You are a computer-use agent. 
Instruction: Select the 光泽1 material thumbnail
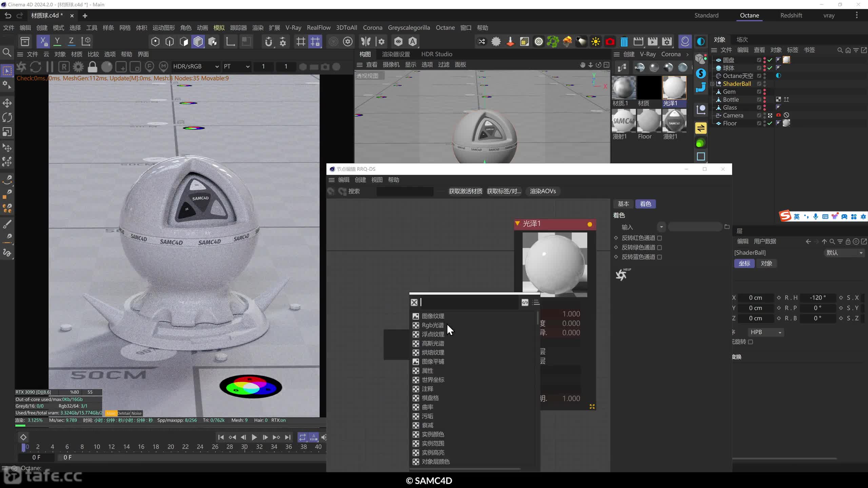click(674, 88)
